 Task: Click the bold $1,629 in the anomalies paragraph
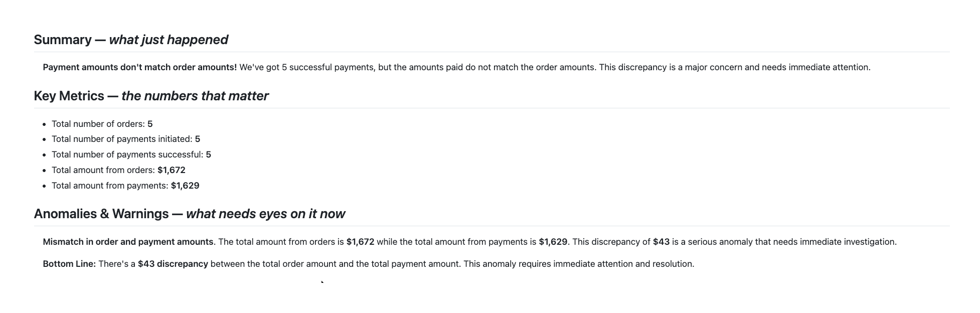click(553, 242)
